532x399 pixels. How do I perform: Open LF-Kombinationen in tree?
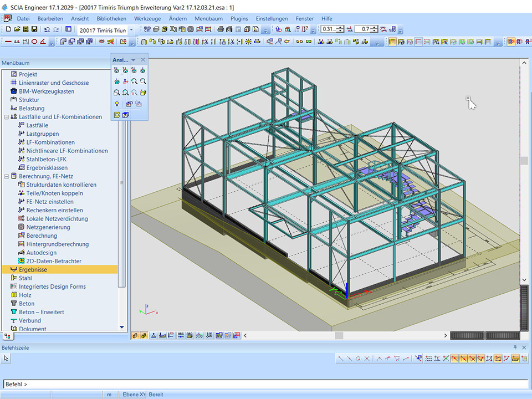pyautogui.click(x=50, y=142)
